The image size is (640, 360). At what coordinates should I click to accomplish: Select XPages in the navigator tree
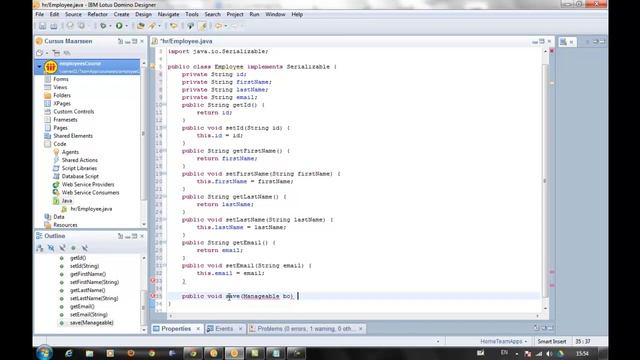pyautogui.click(x=62, y=103)
